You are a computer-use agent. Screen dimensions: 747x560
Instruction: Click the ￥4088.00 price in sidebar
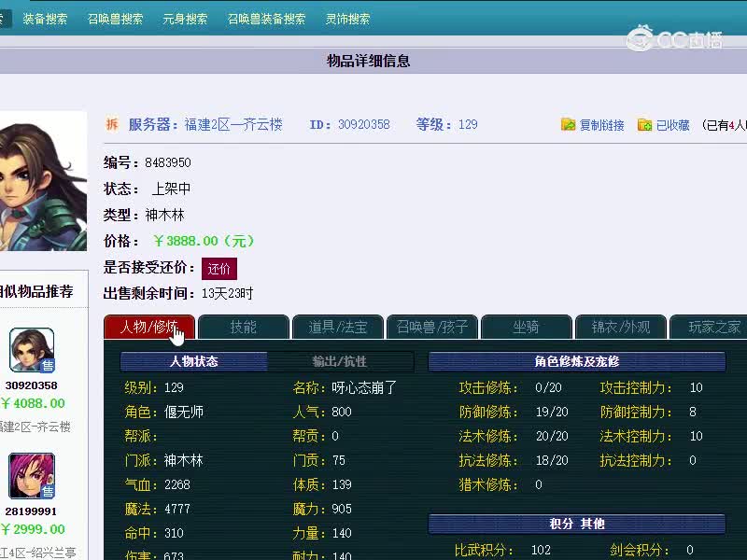point(33,403)
